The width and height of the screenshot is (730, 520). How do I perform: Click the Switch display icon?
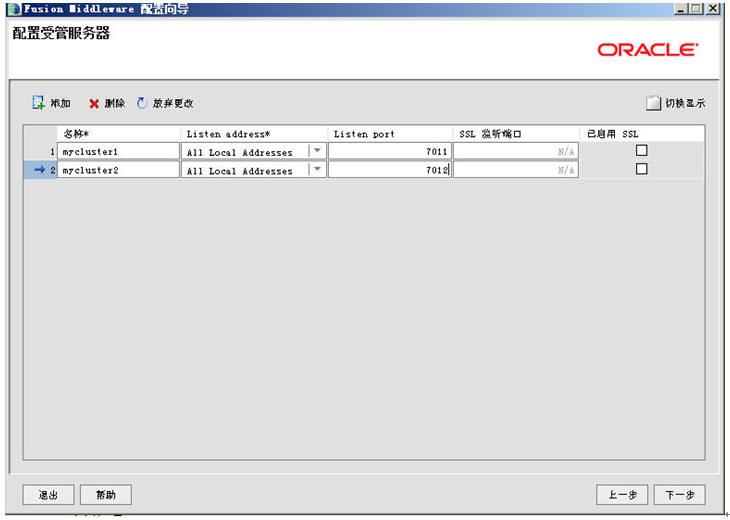[x=653, y=103]
